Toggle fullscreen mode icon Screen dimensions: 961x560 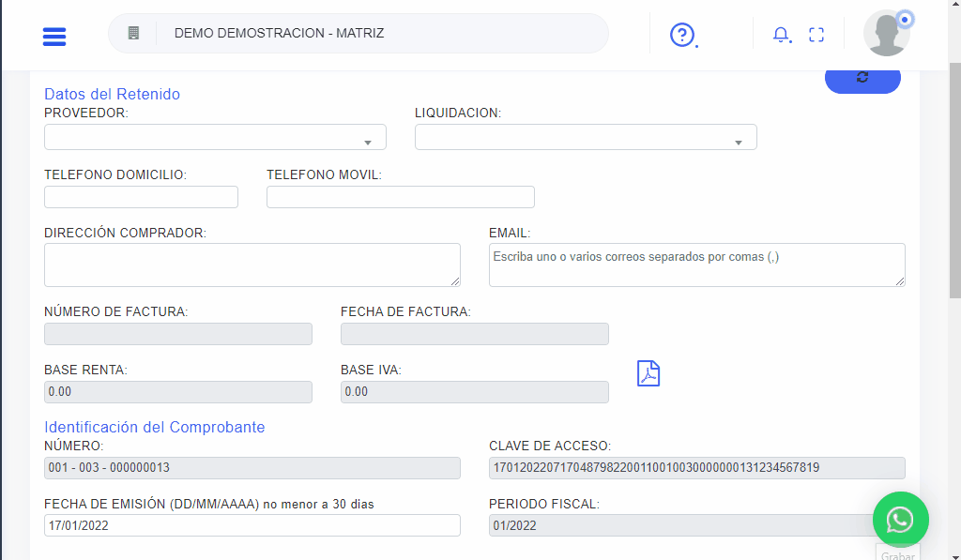tap(816, 35)
